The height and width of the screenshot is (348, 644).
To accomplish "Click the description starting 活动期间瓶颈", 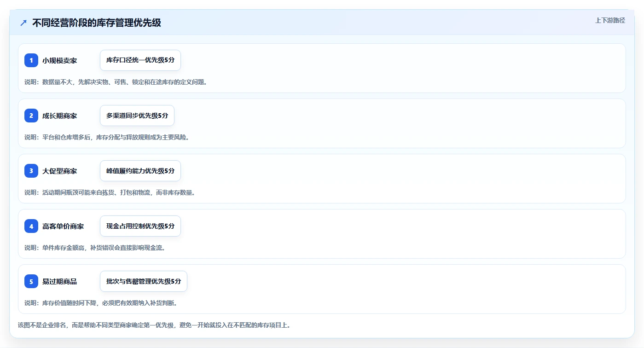I will pyautogui.click(x=110, y=192).
